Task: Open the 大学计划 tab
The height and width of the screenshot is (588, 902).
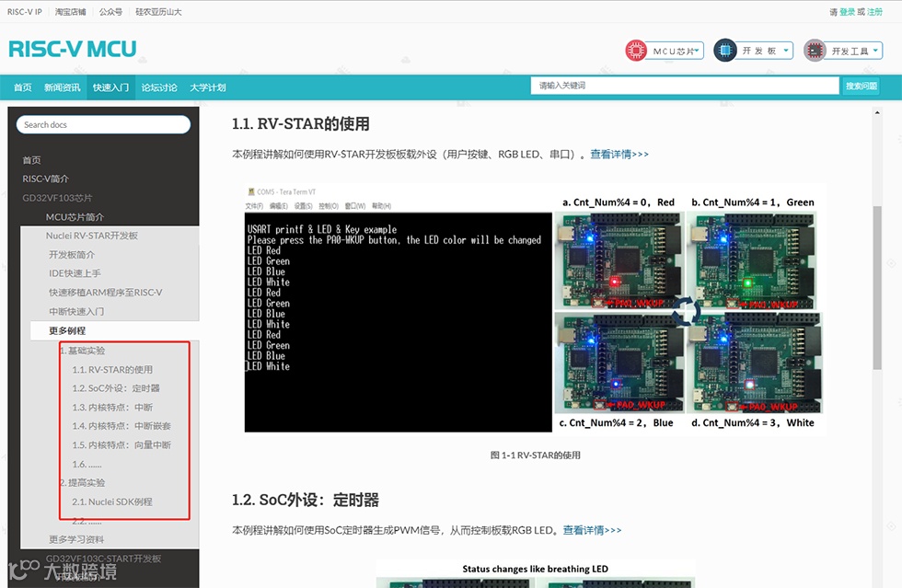Action: (208, 87)
